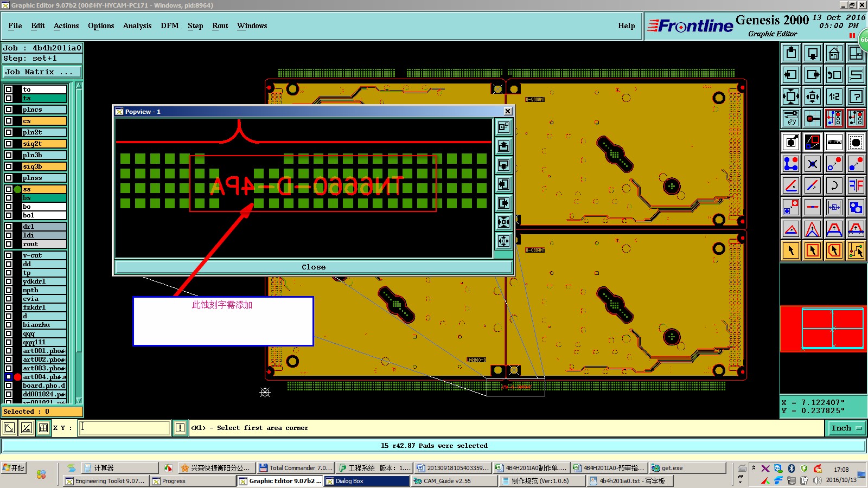Viewport: 868px width, 488px height.
Task: Toggle the checkbox for layer drl
Action: coord(9,227)
